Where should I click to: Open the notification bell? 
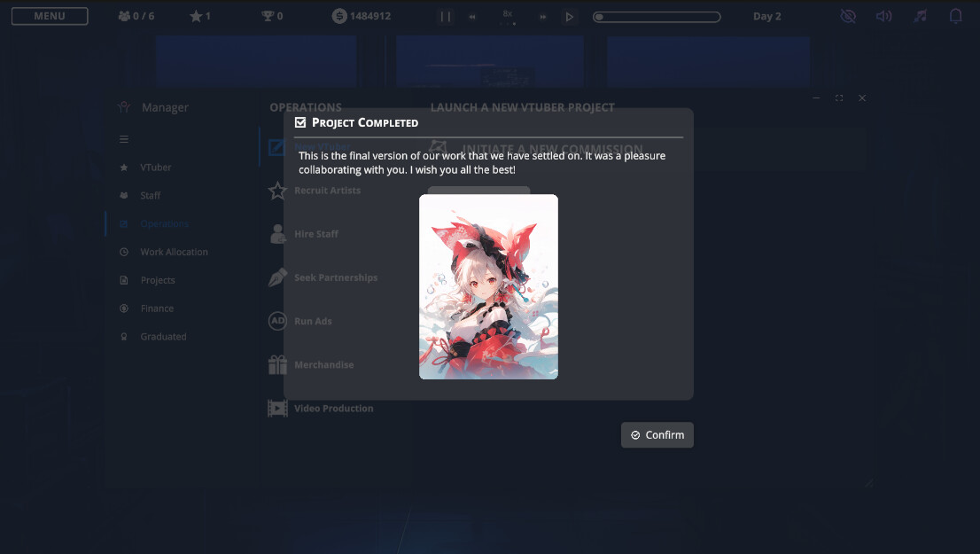point(954,15)
